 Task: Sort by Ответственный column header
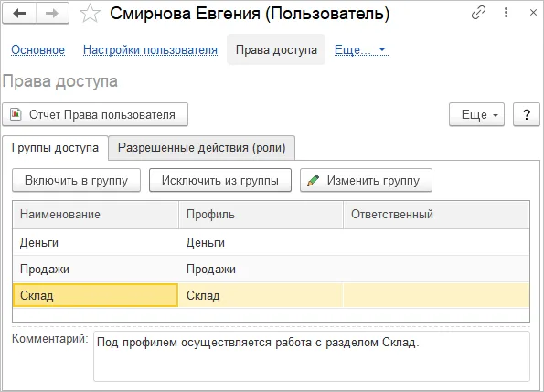pos(436,215)
